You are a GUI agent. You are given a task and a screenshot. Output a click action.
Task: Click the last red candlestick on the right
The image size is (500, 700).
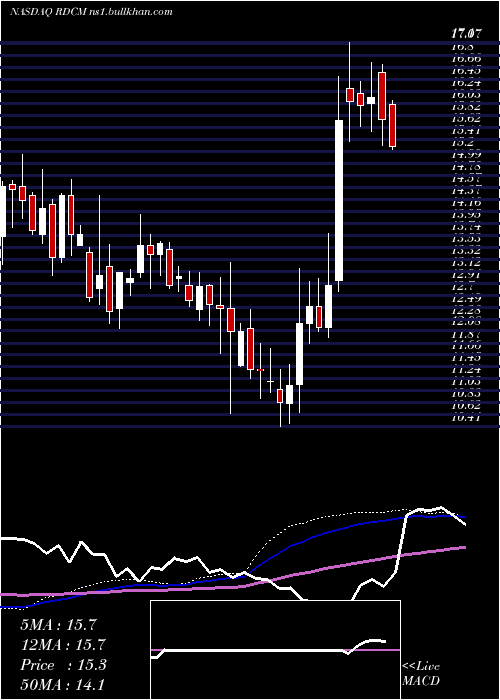click(x=392, y=125)
